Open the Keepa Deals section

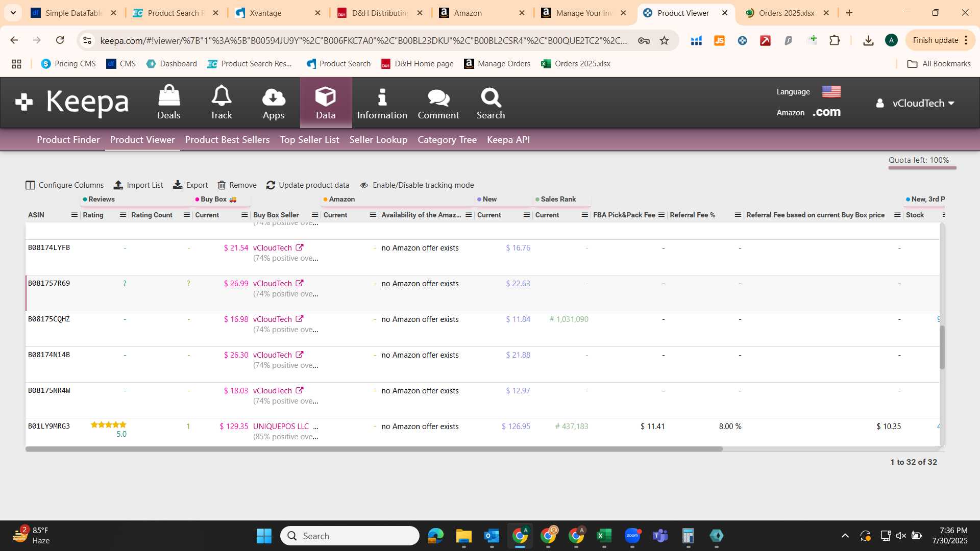coord(168,103)
